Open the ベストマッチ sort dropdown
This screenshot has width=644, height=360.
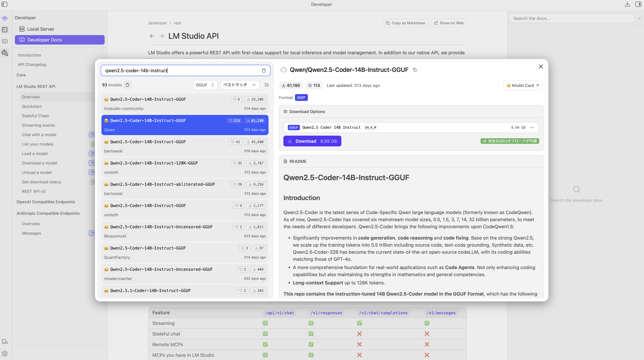(x=239, y=85)
